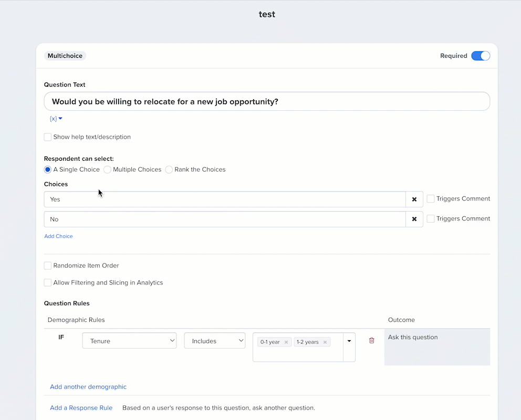
Task: Remove the No choice with X icon
Action: tap(414, 219)
